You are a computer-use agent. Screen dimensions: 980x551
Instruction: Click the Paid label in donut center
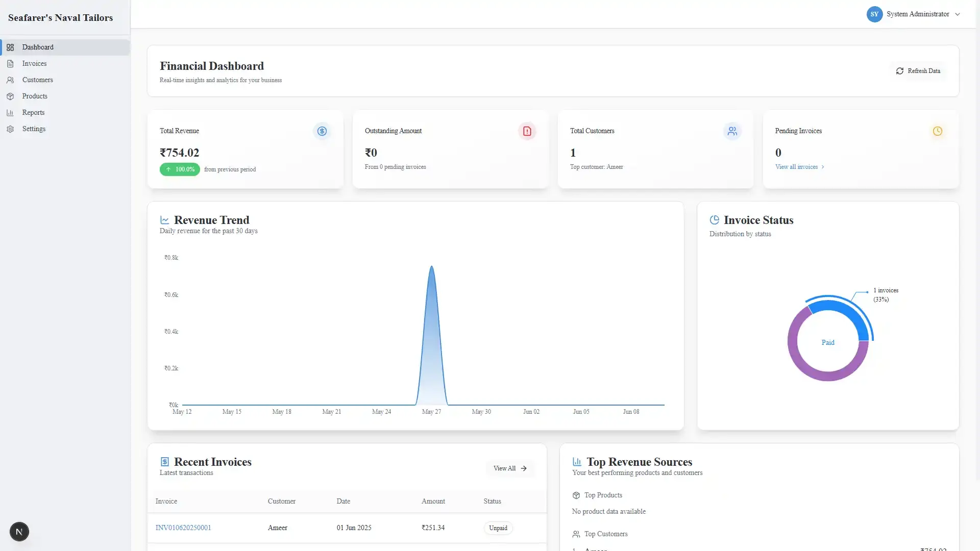pyautogui.click(x=828, y=343)
